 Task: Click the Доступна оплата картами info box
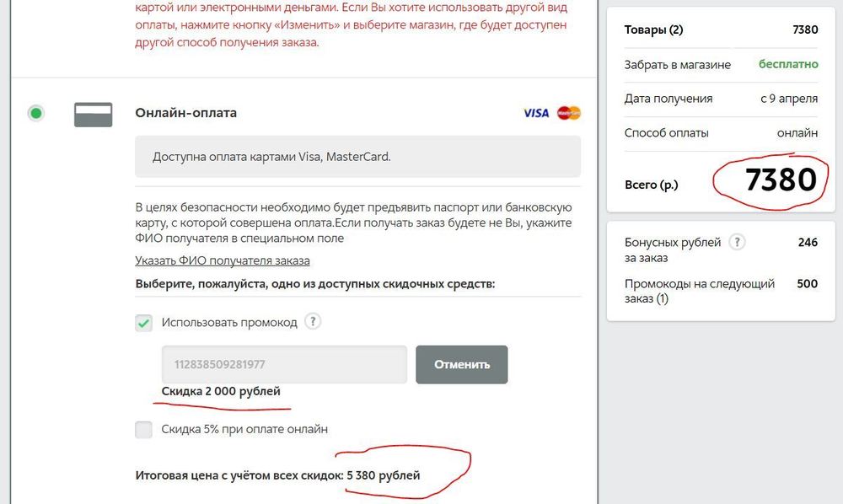tap(357, 157)
